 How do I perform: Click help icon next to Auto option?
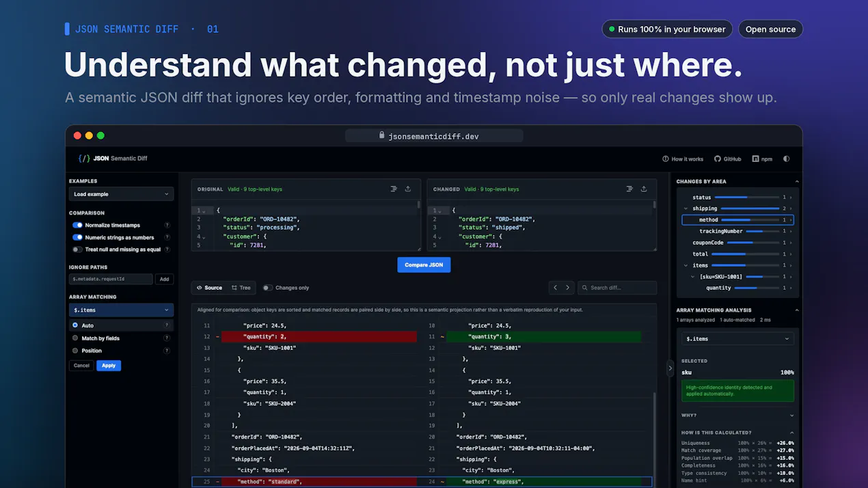click(x=167, y=325)
